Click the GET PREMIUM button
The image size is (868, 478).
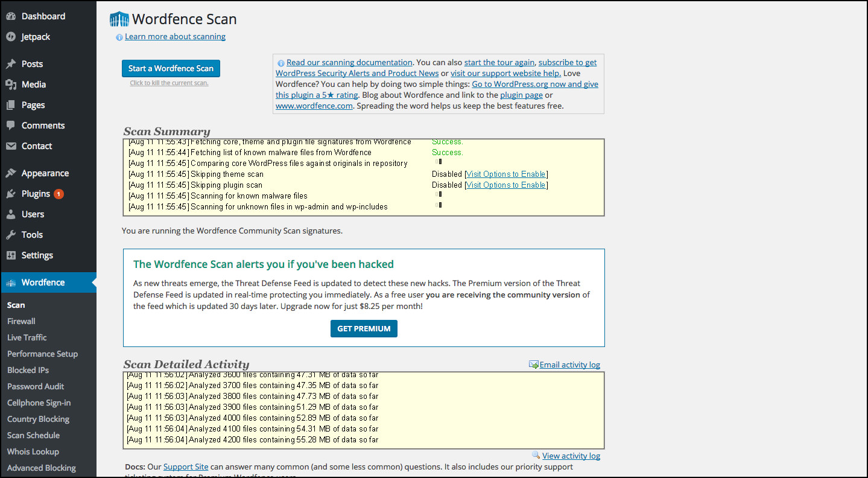(x=364, y=329)
